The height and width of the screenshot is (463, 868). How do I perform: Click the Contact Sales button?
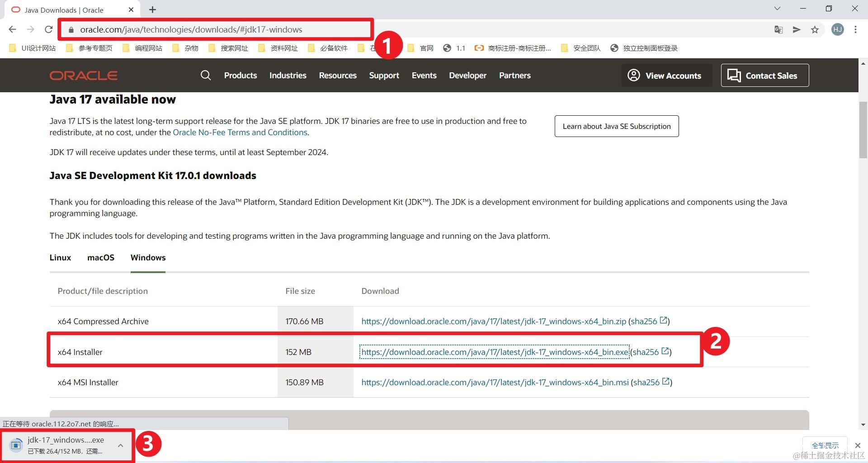765,76
